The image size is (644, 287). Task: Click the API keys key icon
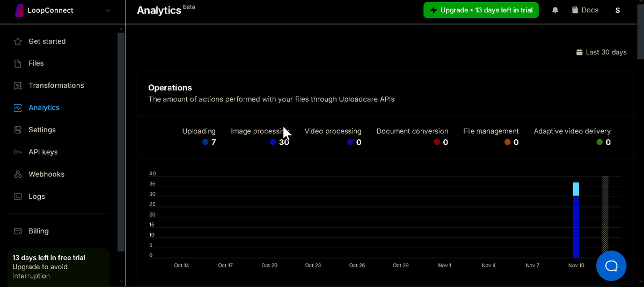point(18,152)
